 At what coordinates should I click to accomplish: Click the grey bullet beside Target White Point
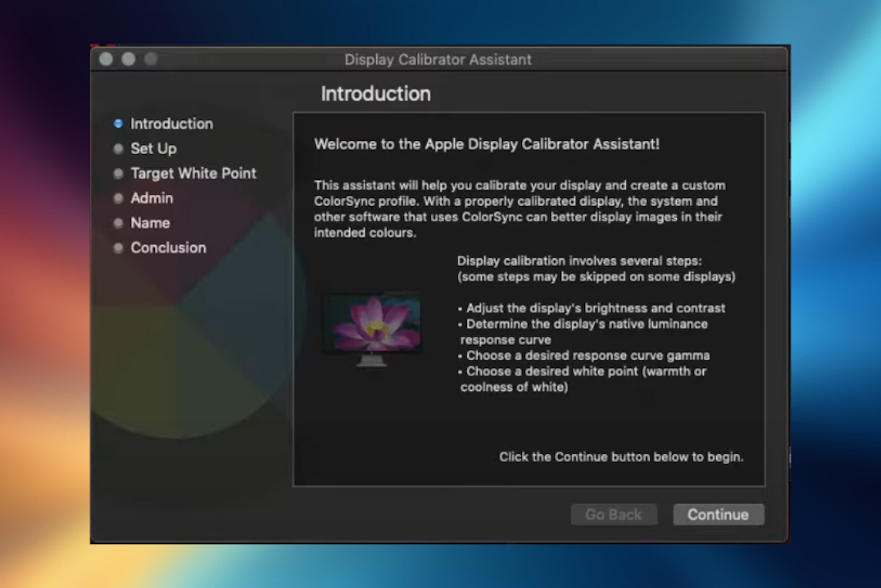(118, 173)
